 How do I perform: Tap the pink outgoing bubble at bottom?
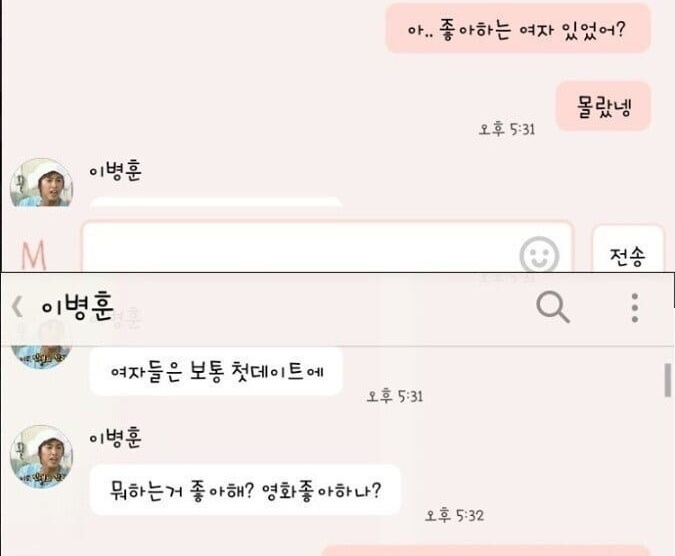point(486,550)
